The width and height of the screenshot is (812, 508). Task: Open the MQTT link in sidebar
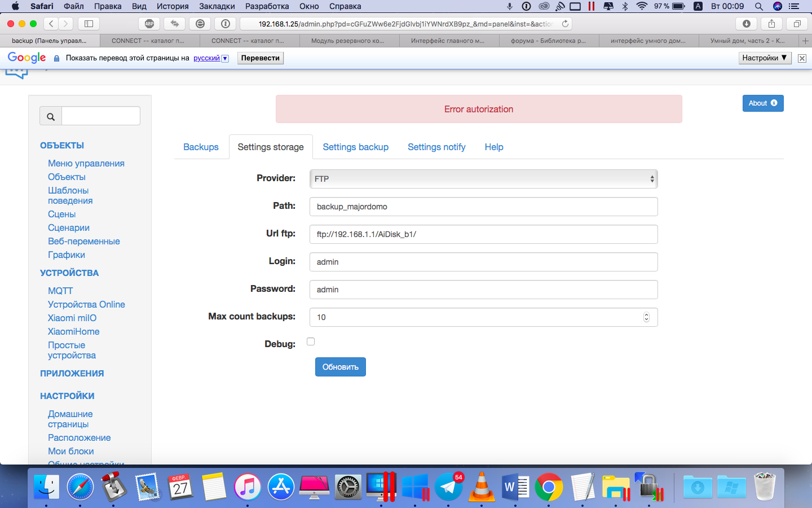[60, 291]
